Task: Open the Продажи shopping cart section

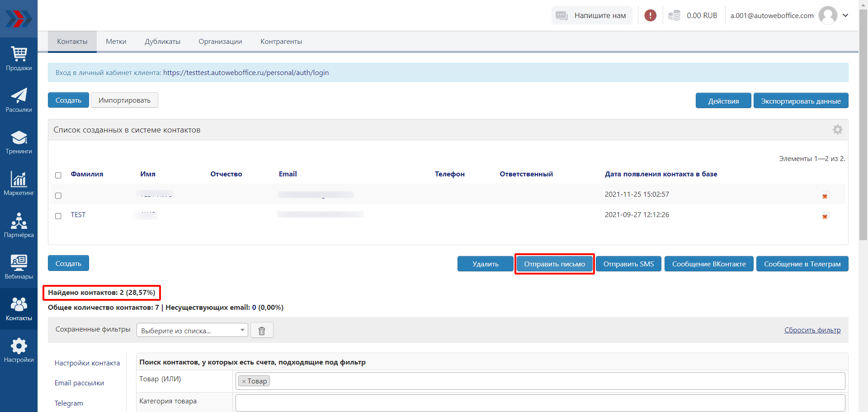Action: point(19,58)
